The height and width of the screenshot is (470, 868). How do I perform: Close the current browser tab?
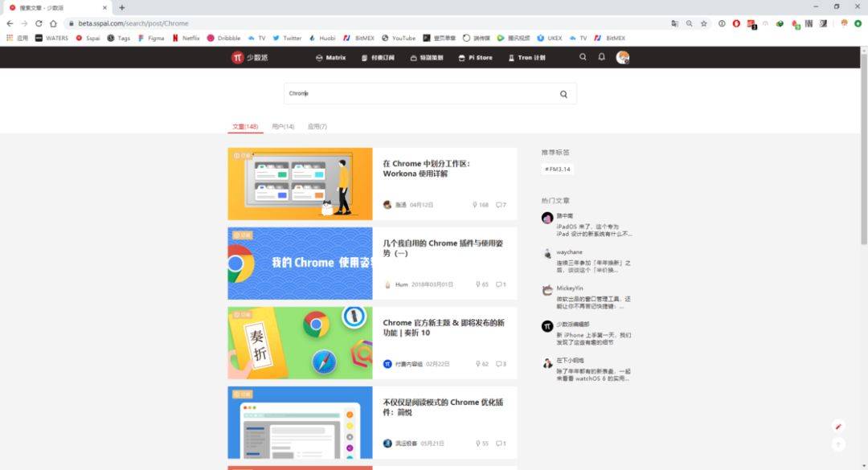104,8
